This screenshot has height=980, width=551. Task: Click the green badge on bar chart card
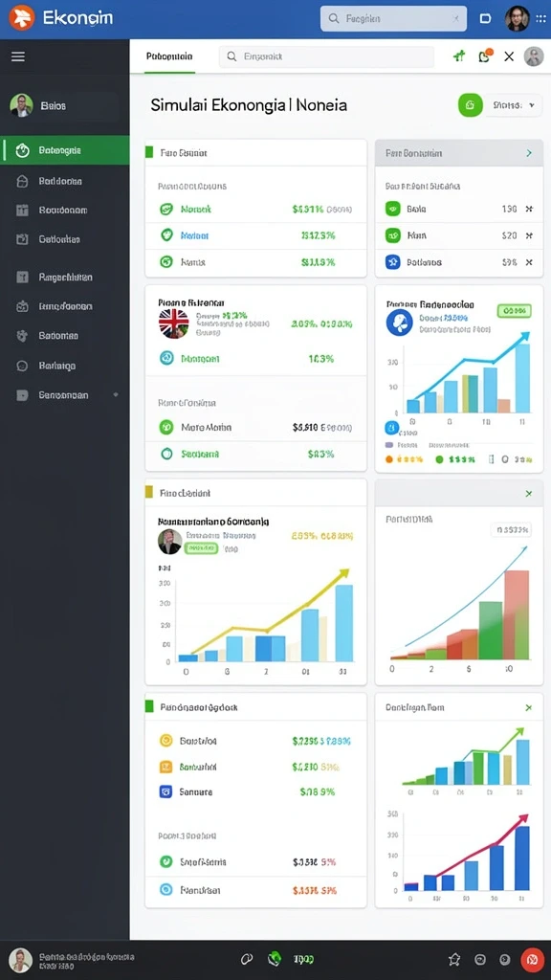point(514,311)
